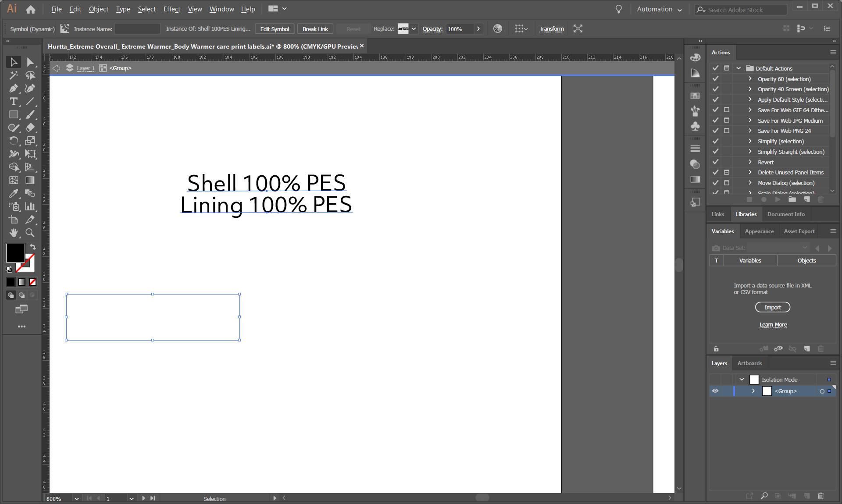Open the Symbols panel icon
Viewport: 842px width, 504px height.
(x=695, y=126)
